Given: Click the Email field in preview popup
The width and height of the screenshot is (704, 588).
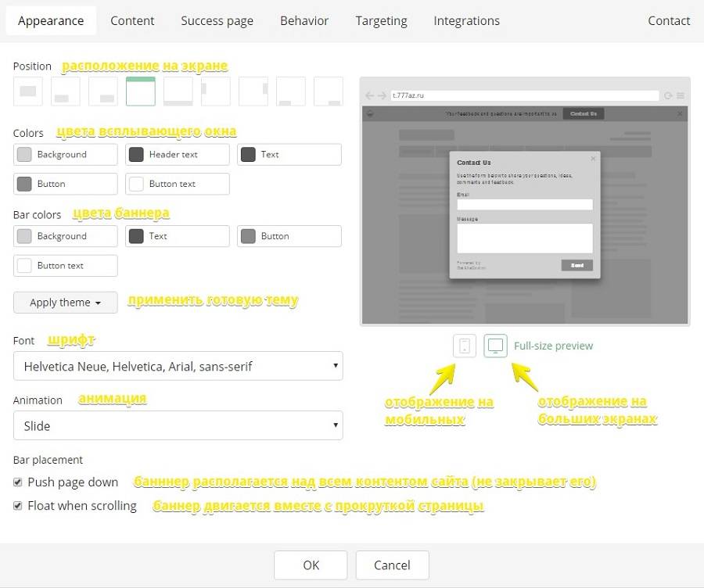Looking at the screenshot, I should click(x=525, y=205).
